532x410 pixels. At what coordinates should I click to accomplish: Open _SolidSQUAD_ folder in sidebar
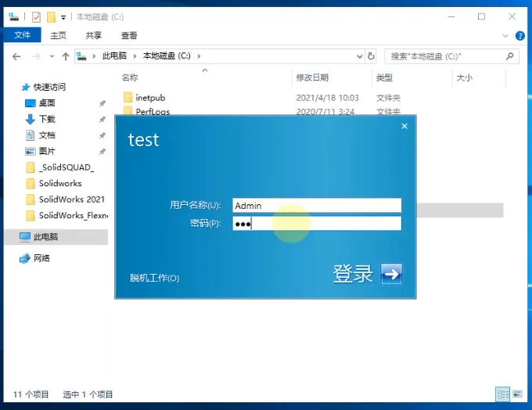(66, 167)
